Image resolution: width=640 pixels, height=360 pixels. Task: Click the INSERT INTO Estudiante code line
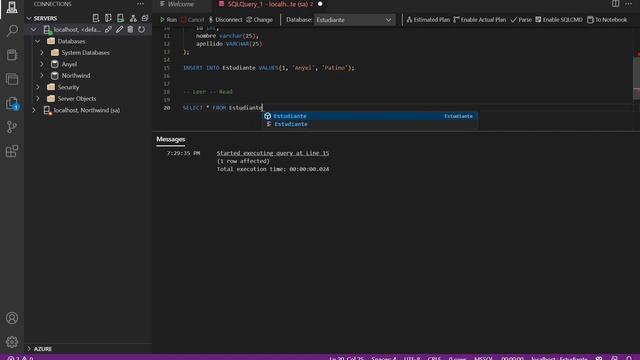[269, 68]
